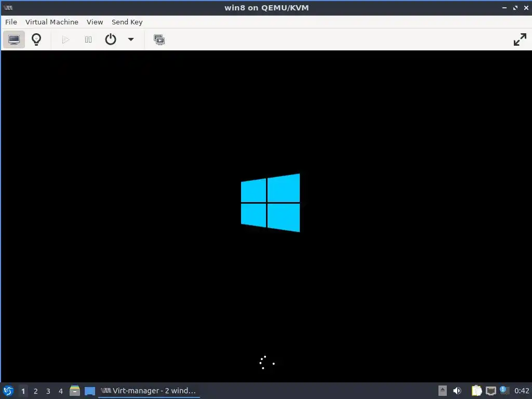Open the manage VM snapshots icon

click(x=159, y=39)
